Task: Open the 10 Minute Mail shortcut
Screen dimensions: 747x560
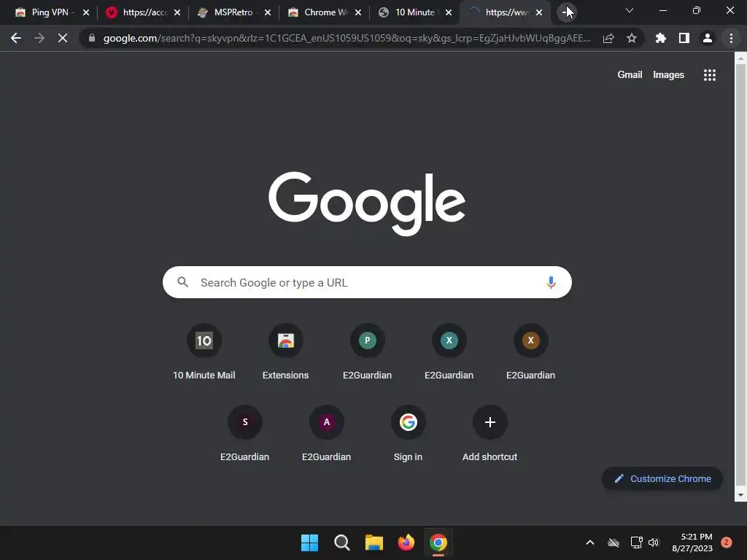Action: [x=204, y=352]
